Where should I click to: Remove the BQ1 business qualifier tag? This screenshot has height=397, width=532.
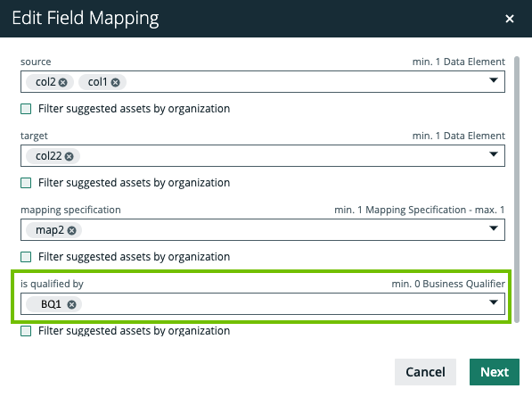point(71,304)
